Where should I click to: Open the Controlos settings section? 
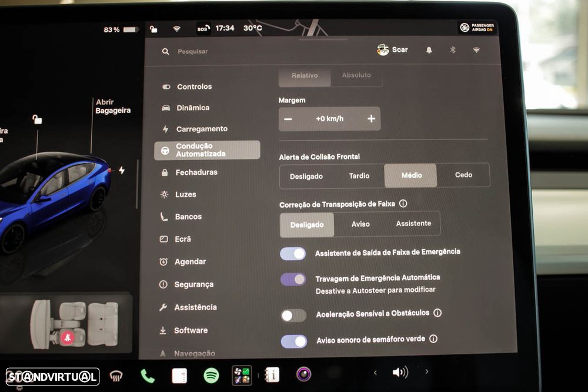(188, 87)
